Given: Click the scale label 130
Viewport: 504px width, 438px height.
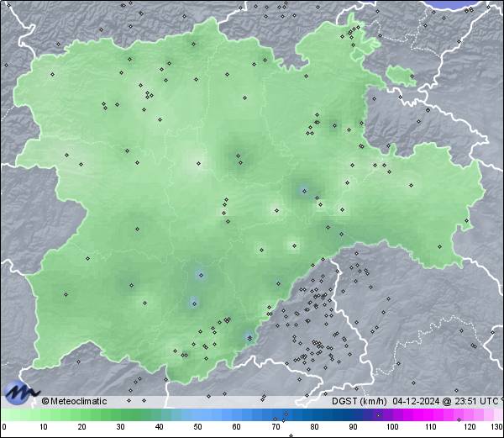Looking at the screenshot, I should click(497, 427).
